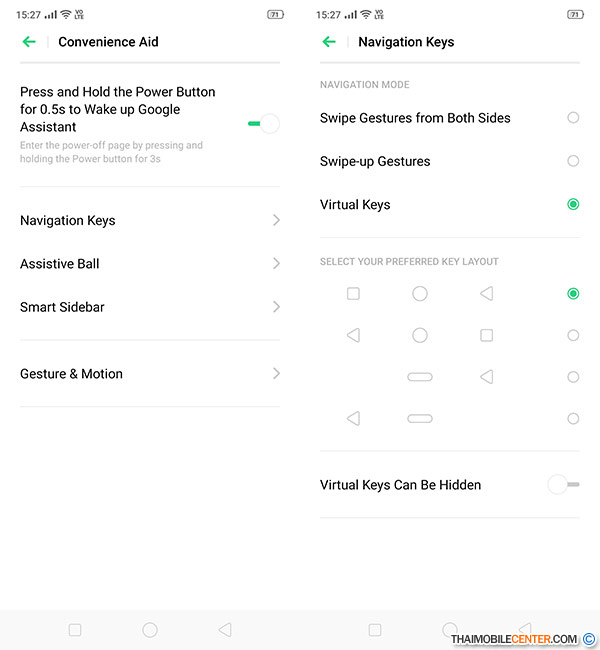Pick back-and-pill key layout radio
The height and width of the screenshot is (650, 600).
pyautogui.click(x=573, y=419)
